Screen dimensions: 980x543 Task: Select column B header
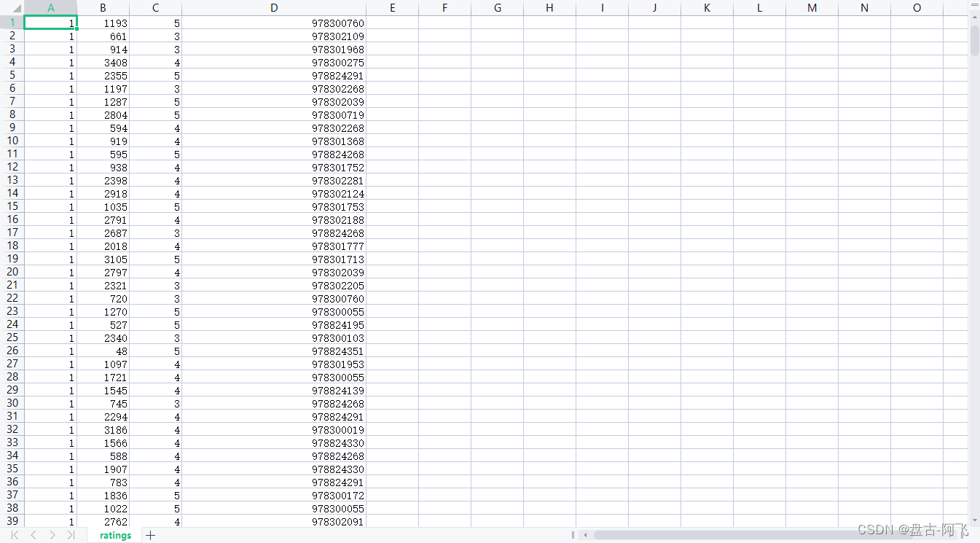pyautogui.click(x=103, y=8)
